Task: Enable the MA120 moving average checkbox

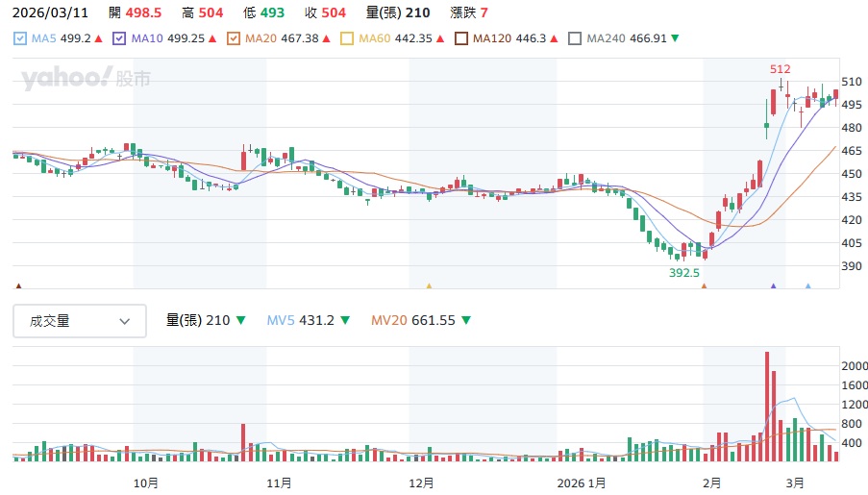Action: point(461,38)
